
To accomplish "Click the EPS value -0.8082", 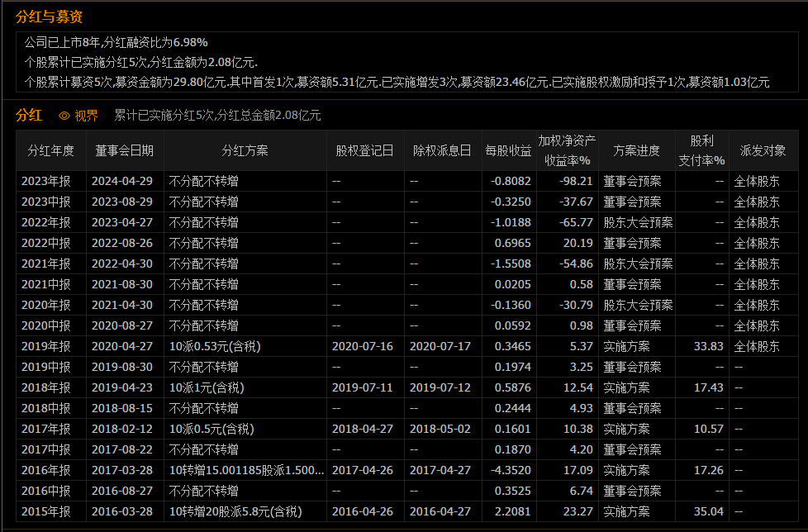I will [x=511, y=181].
